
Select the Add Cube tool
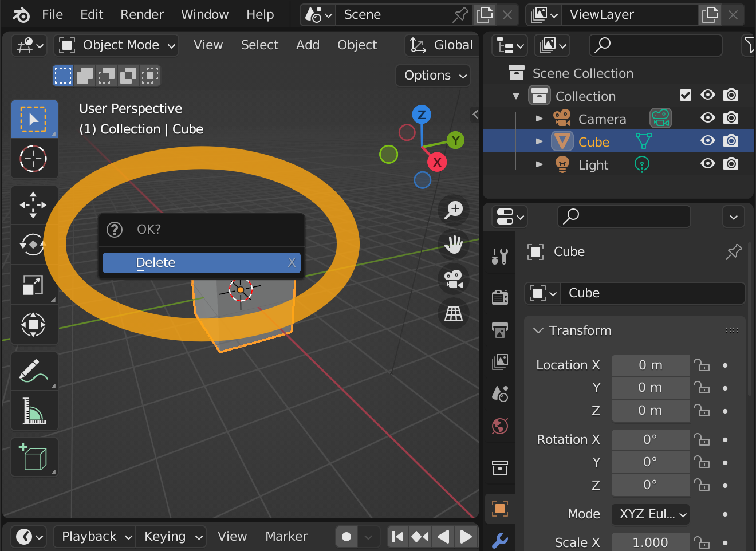click(34, 457)
